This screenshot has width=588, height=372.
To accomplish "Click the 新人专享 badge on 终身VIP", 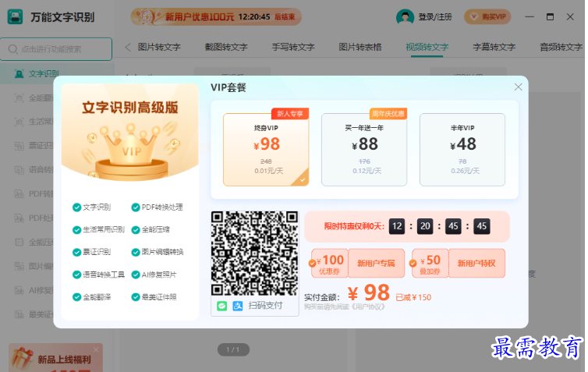I will point(290,114).
